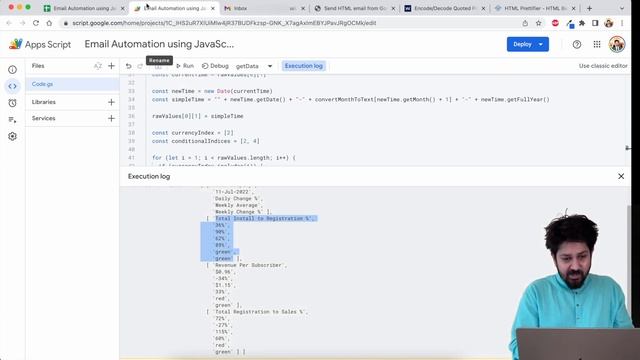The height and width of the screenshot is (360, 640).
Task: Click code line 'const currencyIndex = [2]'
Action: [x=193, y=133]
